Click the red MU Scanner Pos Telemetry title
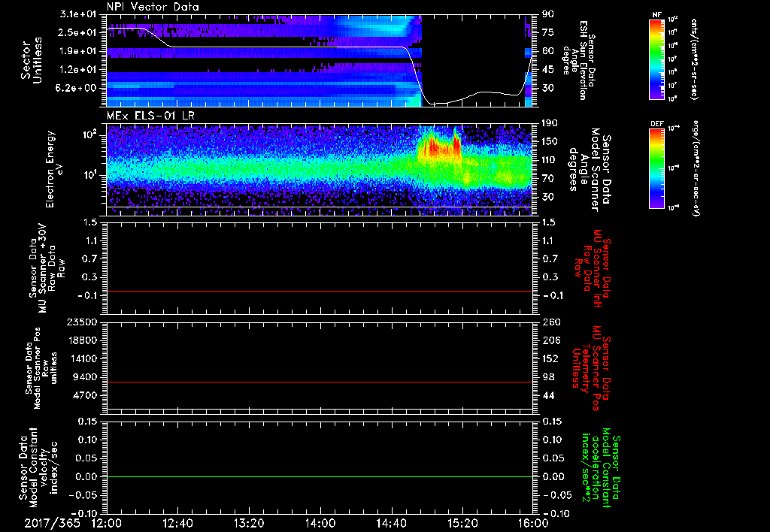Screen dimensions: 770x532 point(591,367)
